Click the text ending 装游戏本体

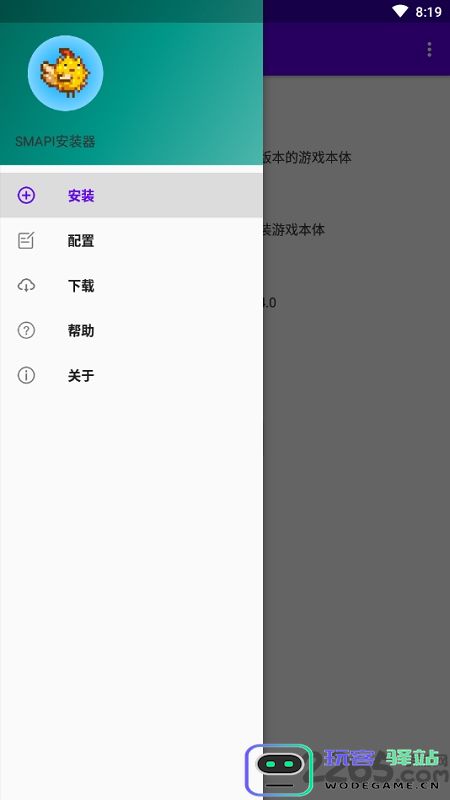pyautogui.click(x=294, y=230)
